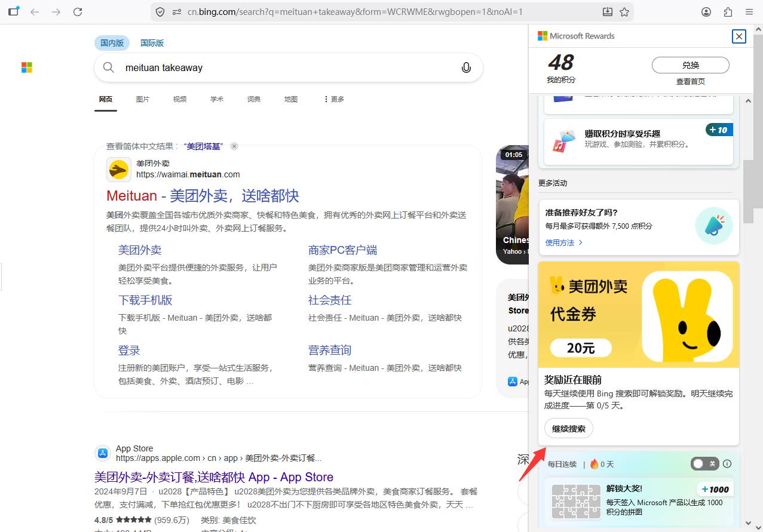
Task: Click the browser address bar URL
Action: [x=355, y=12]
